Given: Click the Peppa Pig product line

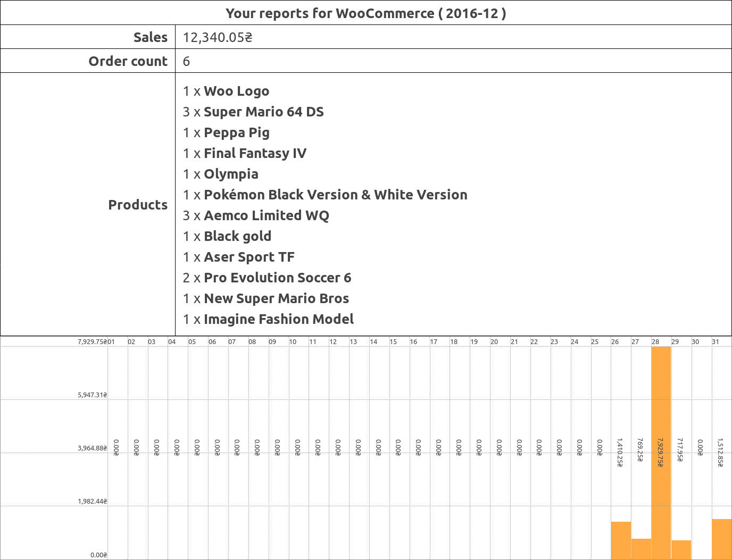Looking at the screenshot, I should tap(226, 132).
